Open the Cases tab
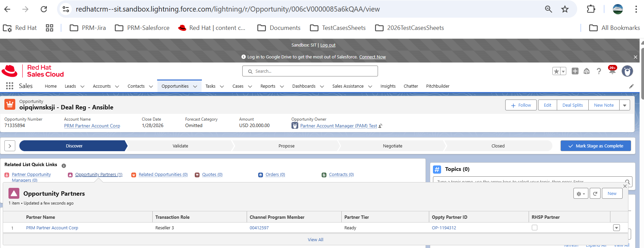This screenshot has height=248, width=644. coord(238,86)
